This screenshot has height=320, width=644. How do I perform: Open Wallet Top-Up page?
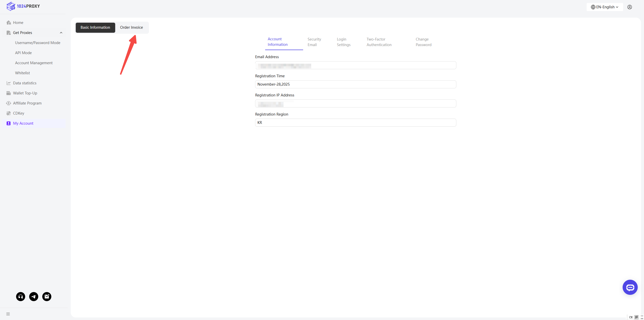point(25,93)
